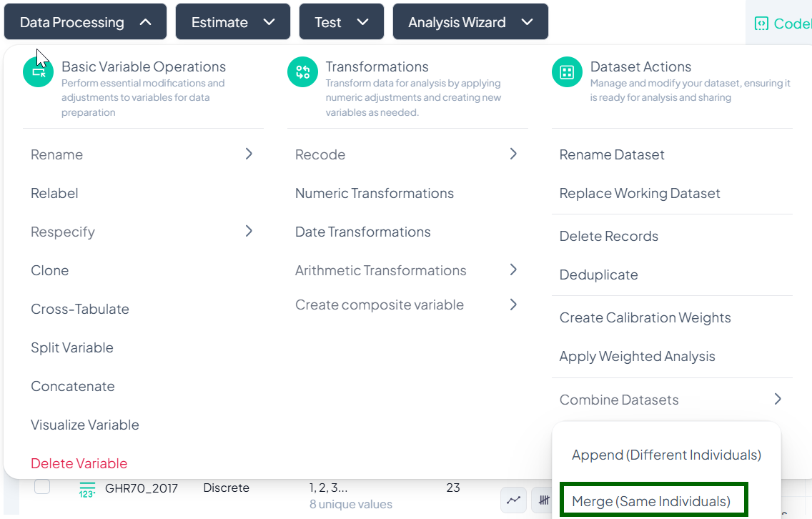Expand the Recode submenu arrow
Screen dimensions: 812x519
[513, 154]
